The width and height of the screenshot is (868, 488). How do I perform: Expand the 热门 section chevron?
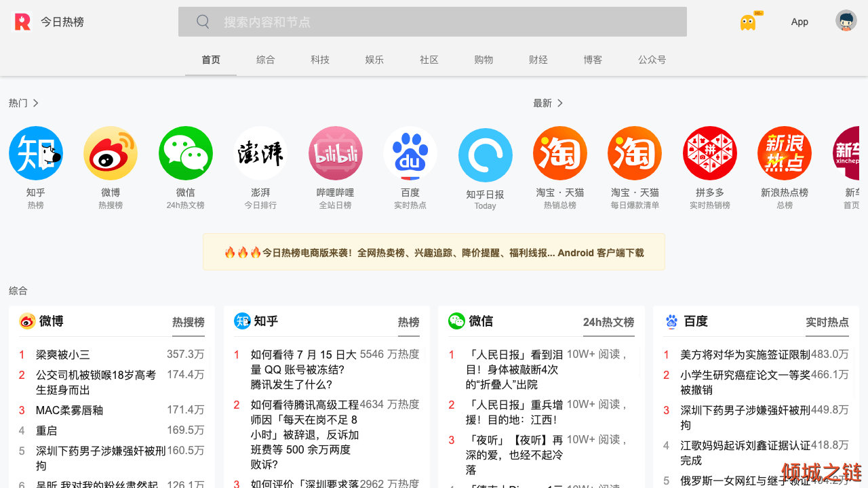point(36,103)
